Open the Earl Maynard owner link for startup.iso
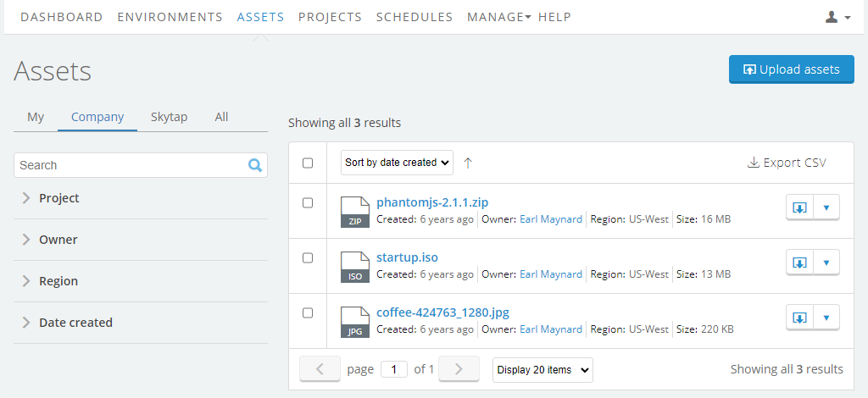The height and width of the screenshot is (398, 868). click(x=551, y=274)
